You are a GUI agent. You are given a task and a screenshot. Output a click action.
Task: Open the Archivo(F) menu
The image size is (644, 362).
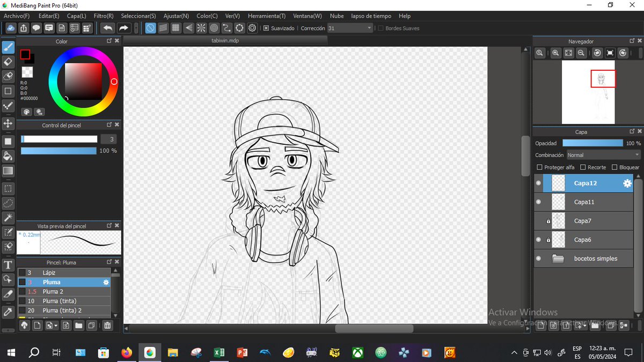17,16
